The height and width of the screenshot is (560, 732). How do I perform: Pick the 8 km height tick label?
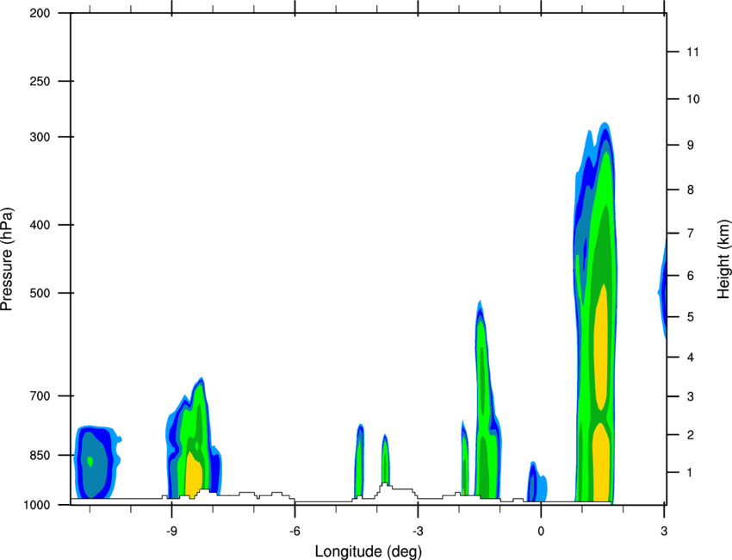coord(690,190)
